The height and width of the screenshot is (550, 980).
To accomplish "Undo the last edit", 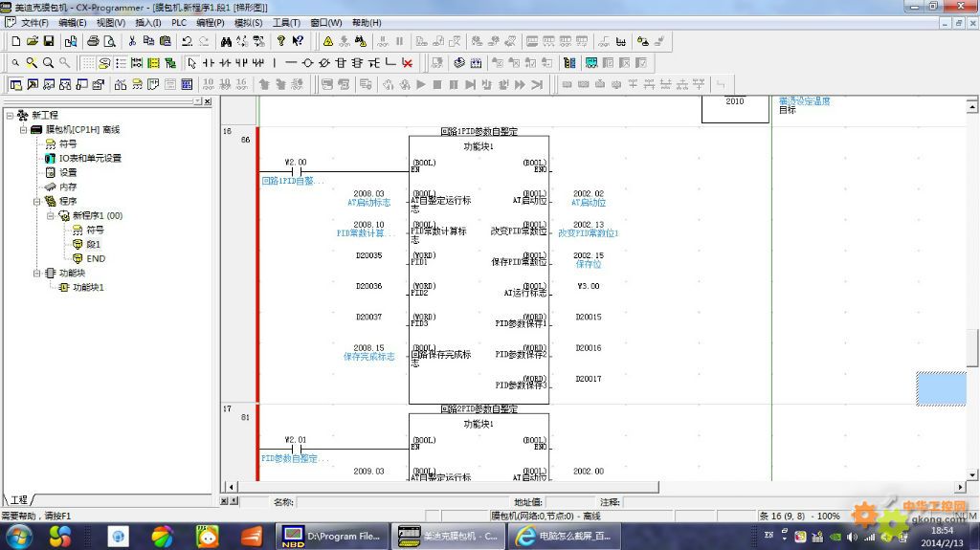I will 187,41.
